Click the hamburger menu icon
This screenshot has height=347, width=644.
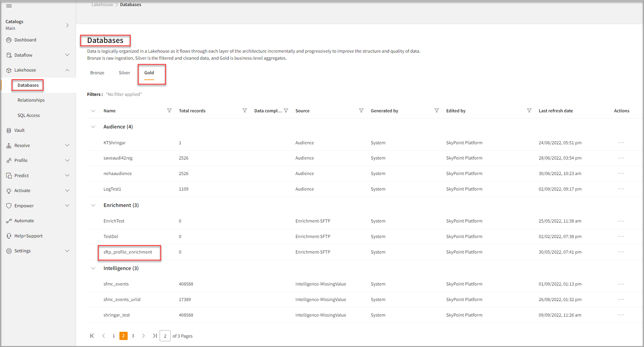coord(9,6)
